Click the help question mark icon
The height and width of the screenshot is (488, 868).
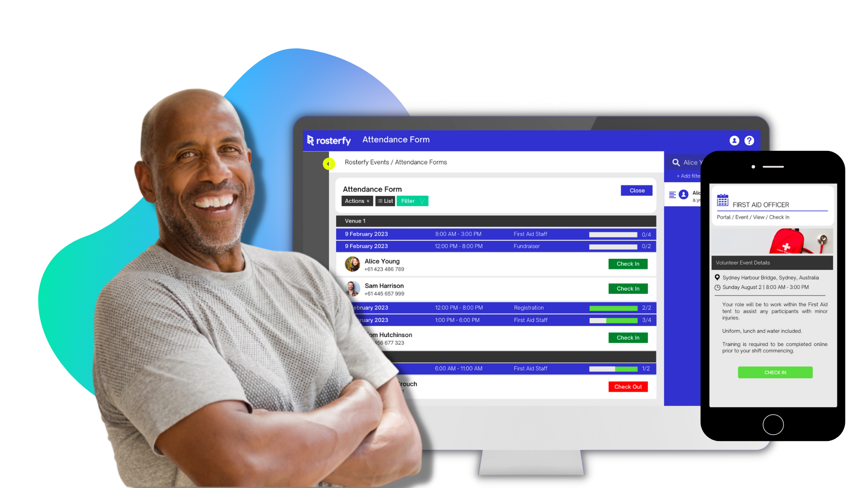tap(750, 141)
